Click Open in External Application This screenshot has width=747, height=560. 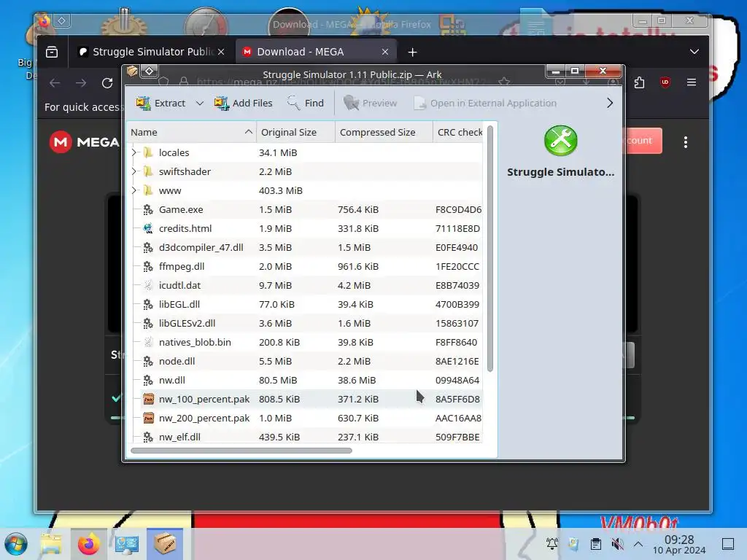pyautogui.click(x=485, y=103)
